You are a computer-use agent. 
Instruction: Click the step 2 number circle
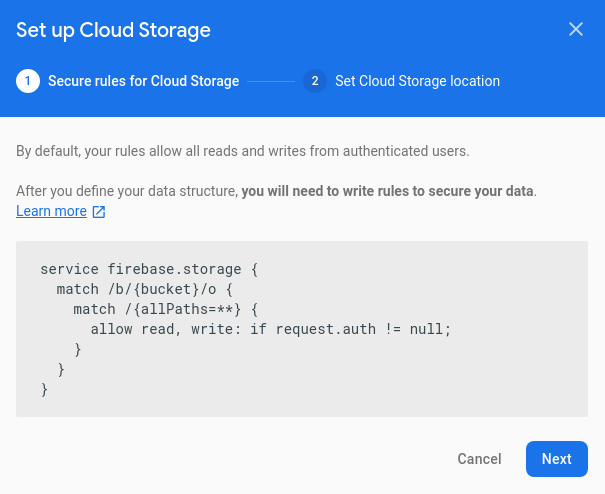[x=315, y=81]
